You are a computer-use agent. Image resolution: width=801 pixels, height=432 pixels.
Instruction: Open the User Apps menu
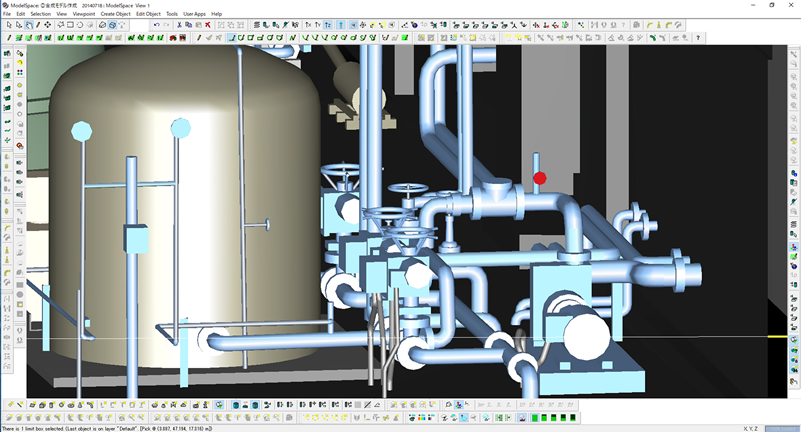point(194,14)
